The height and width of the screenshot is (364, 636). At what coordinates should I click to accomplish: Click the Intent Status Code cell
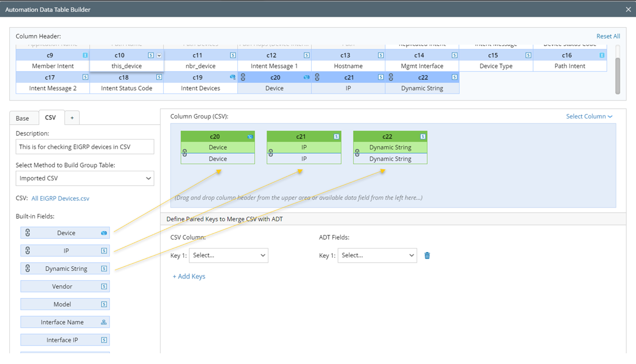(x=127, y=88)
